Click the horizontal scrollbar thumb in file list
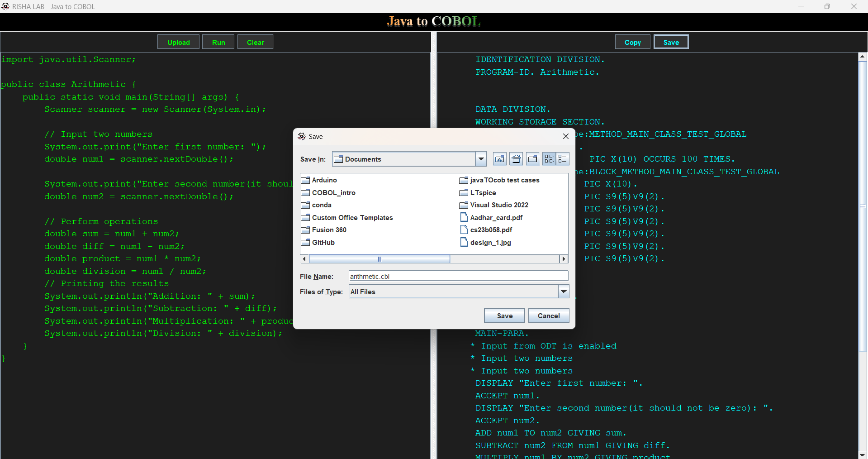This screenshot has height=459, width=868. (x=379, y=259)
